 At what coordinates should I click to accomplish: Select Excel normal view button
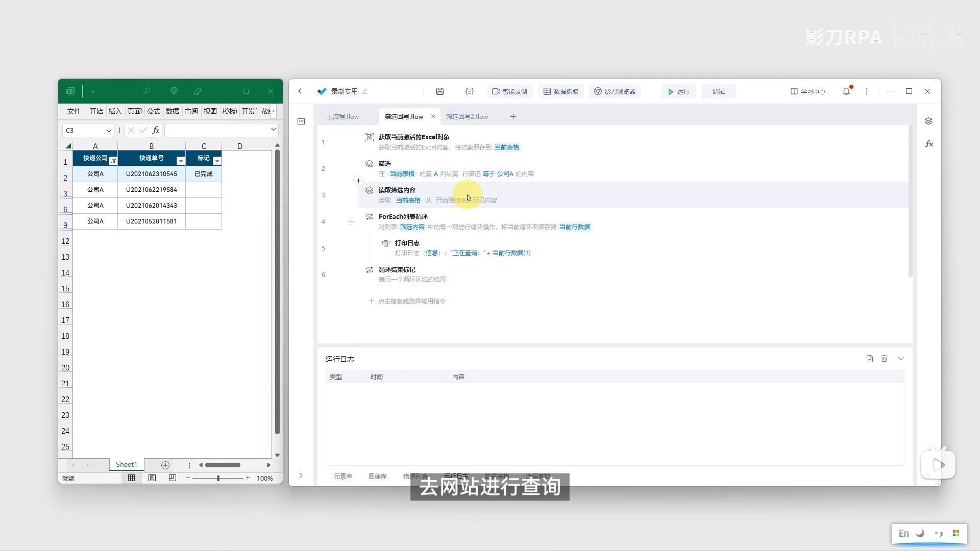click(132, 478)
